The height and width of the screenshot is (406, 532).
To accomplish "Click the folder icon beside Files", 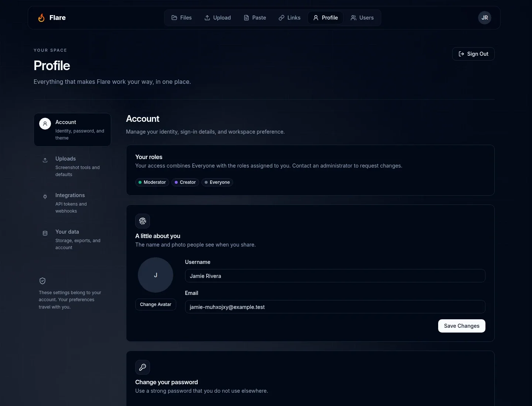I will (x=174, y=18).
